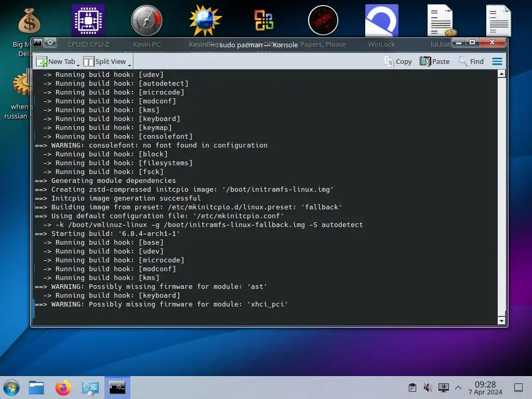Click the line "Possibly missing firmware for module: 'ast'"
The width and height of the screenshot is (532, 399).
click(151, 287)
